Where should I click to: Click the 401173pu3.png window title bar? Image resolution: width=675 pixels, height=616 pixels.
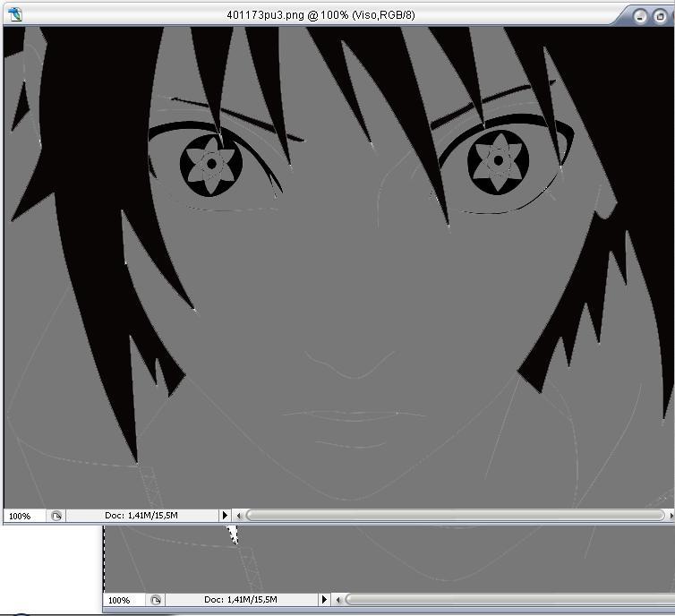(320, 14)
